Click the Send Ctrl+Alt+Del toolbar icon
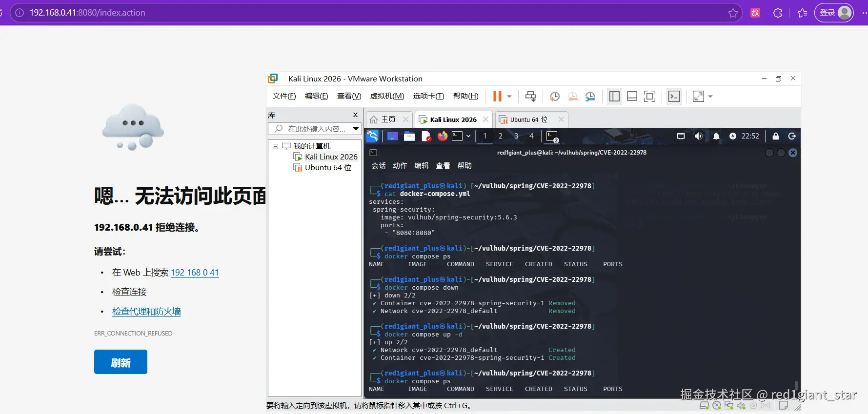The image size is (868, 414). click(x=530, y=97)
